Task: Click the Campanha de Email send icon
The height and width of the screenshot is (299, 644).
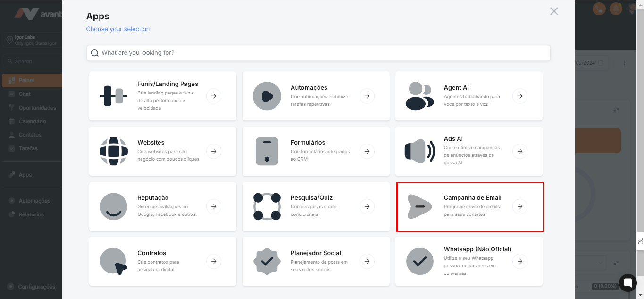Action: tap(419, 206)
